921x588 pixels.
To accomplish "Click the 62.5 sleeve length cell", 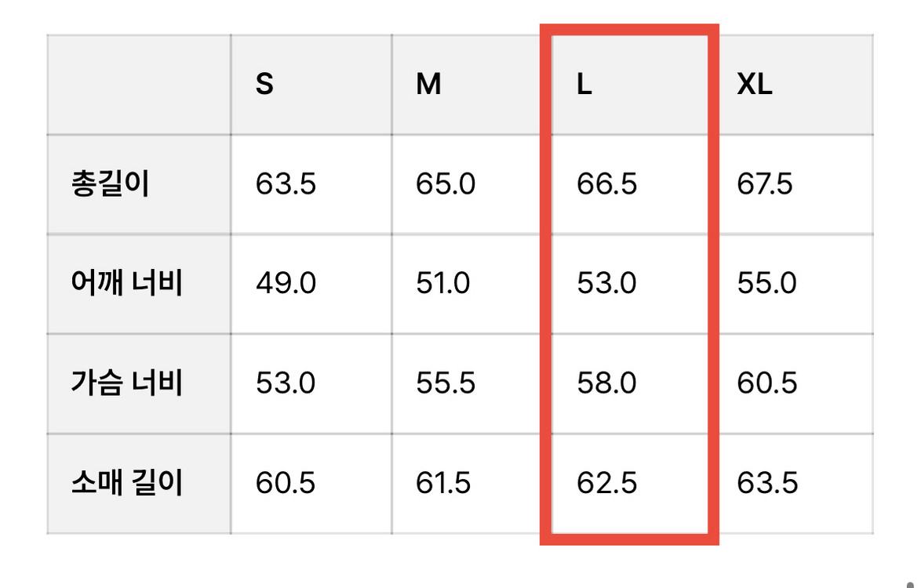I will pos(607,483).
